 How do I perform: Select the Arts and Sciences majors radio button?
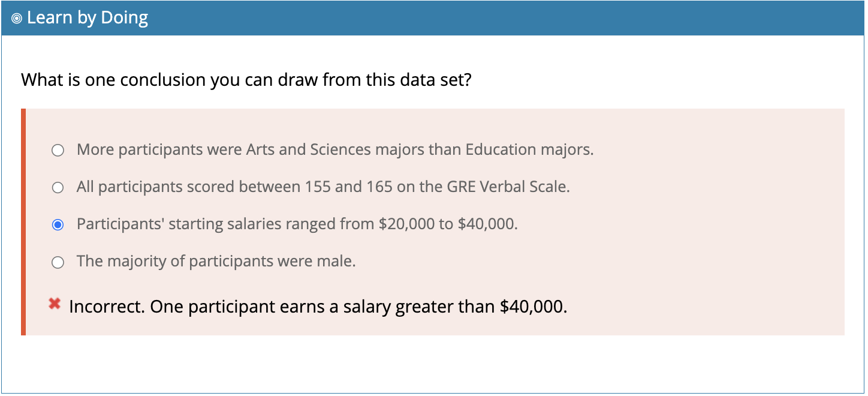pos(58,150)
